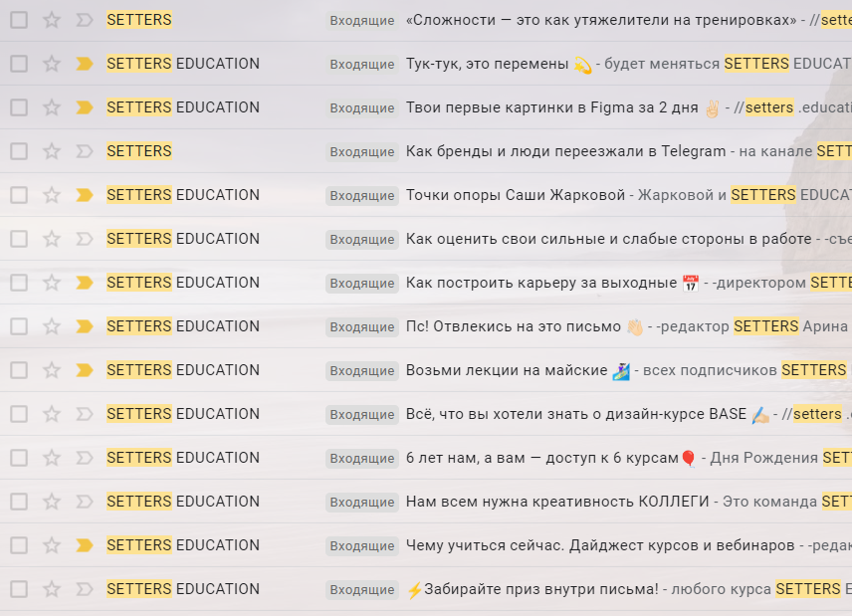Click 'Входящие' label on 'Тук-тук, это перемены' row
This screenshot has height=616, width=852.
(362, 64)
